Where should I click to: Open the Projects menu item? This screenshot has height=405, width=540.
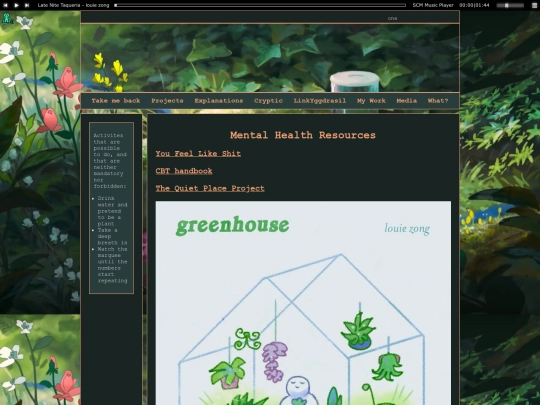(x=167, y=101)
